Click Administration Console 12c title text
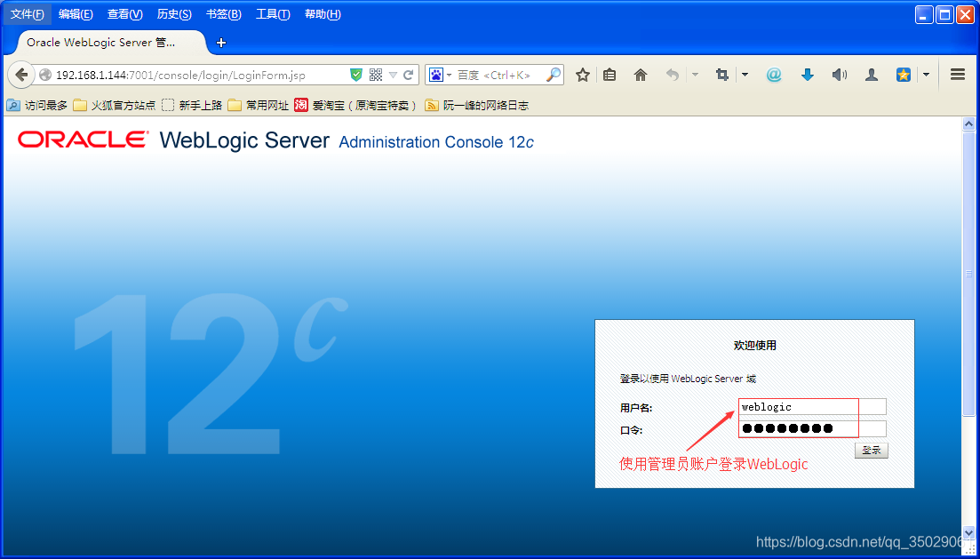The image size is (980, 559). [x=436, y=142]
